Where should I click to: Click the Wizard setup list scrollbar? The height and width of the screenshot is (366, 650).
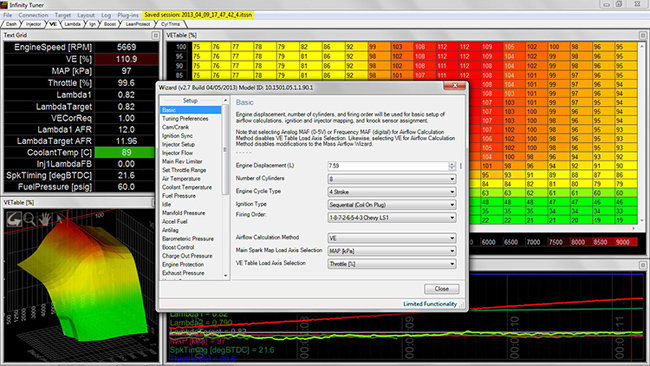pos(225,149)
